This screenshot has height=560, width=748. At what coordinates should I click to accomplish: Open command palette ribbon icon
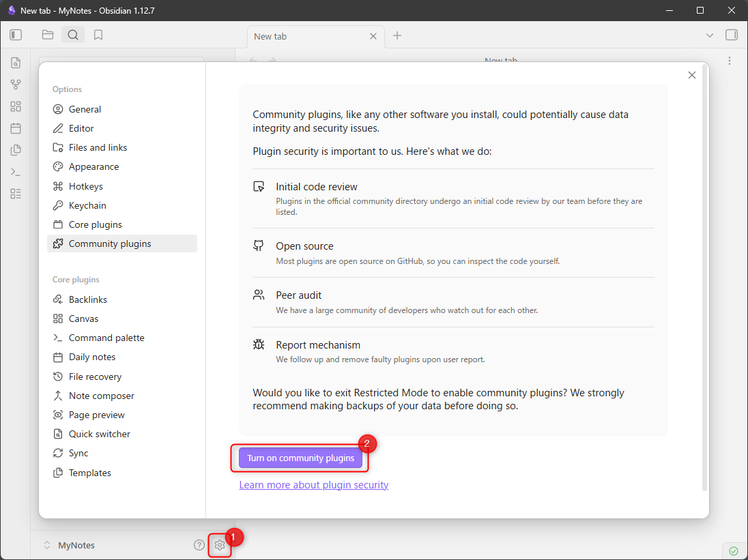point(16,172)
